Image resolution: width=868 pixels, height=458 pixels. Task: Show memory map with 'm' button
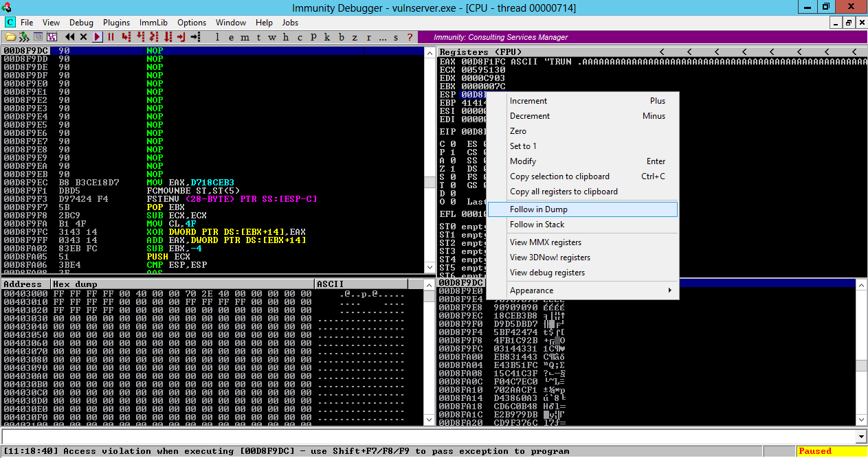tap(245, 37)
